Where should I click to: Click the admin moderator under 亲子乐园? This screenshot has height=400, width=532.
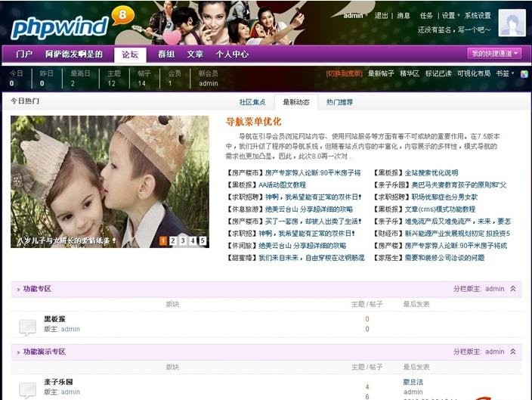point(70,392)
